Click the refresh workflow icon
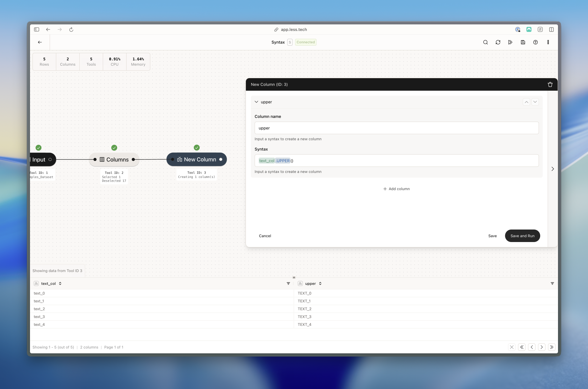This screenshot has height=389, width=588. click(x=498, y=42)
